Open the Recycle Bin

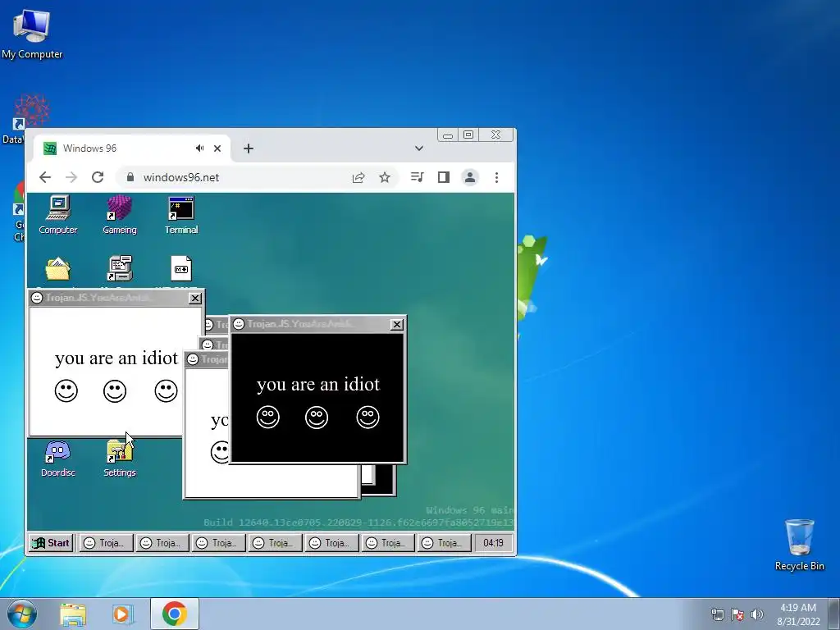point(799,545)
